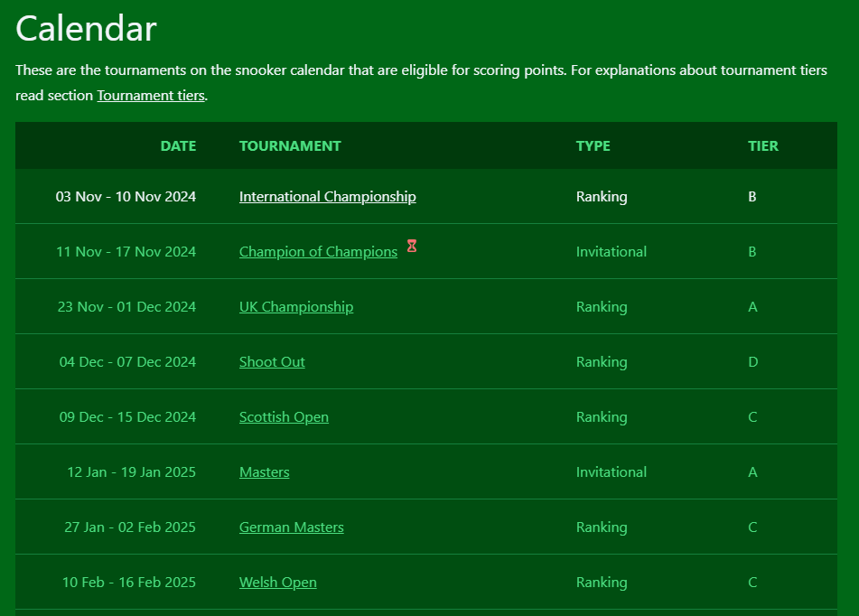Click tier C in German Masters row

click(x=752, y=527)
